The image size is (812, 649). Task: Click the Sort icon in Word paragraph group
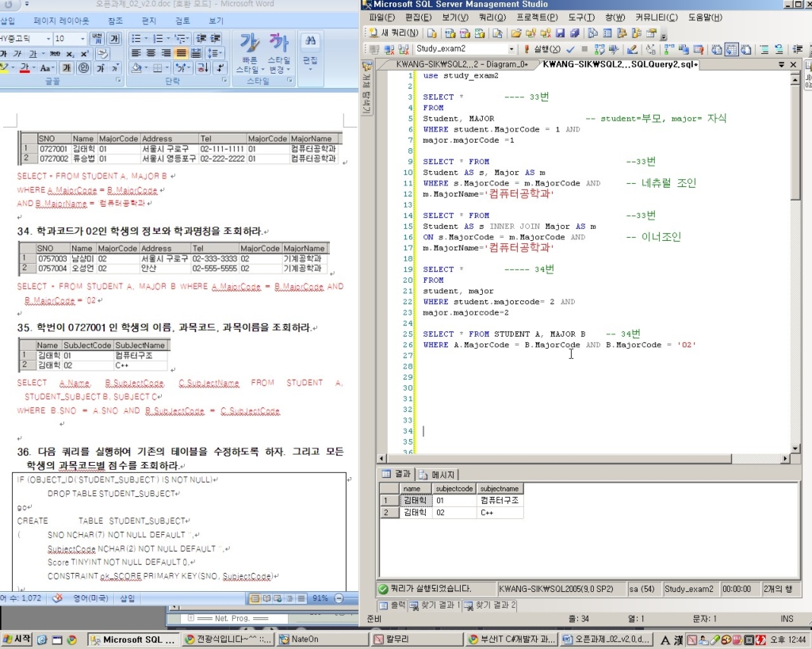coord(202,68)
